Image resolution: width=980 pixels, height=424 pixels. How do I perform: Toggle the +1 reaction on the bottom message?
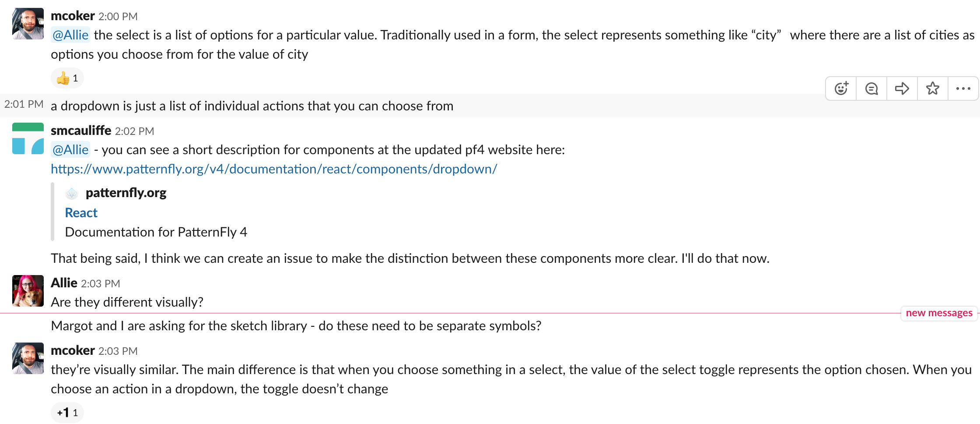[x=66, y=412]
